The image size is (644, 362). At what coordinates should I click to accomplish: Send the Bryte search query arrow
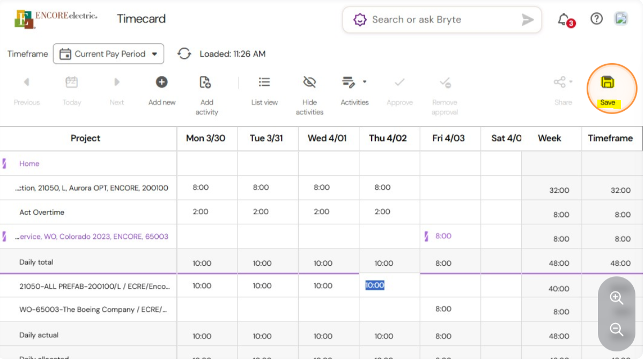pos(528,20)
